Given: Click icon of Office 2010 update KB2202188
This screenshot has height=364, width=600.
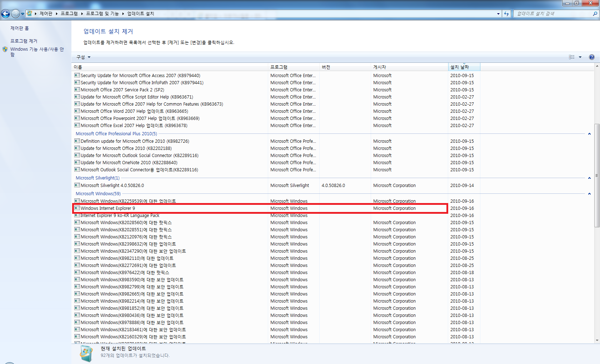Looking at the screenshot, I should (x=77, y=148).
